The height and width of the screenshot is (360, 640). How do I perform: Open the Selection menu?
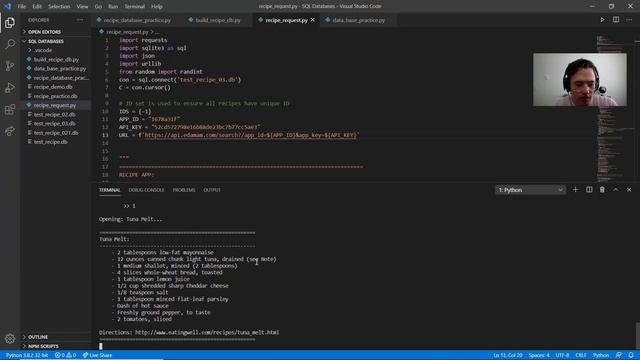click(59, 7)
